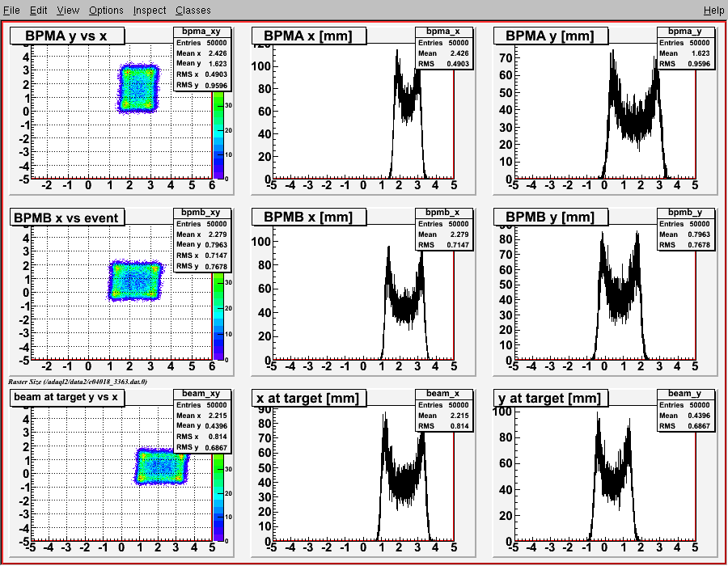The image size is (728, 566).
Task: Open the Options menu
Action: pyautogui.click(x=106, y=11)
